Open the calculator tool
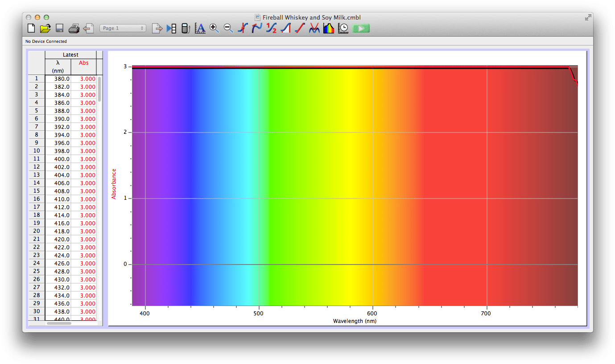The image size is (615, 364). (185, 28)
